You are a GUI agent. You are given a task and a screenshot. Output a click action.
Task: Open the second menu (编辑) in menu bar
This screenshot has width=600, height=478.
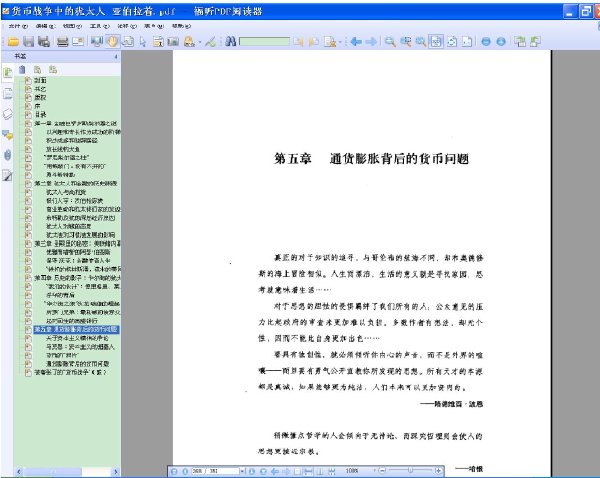pyautogui.click(x=46, y=26)
